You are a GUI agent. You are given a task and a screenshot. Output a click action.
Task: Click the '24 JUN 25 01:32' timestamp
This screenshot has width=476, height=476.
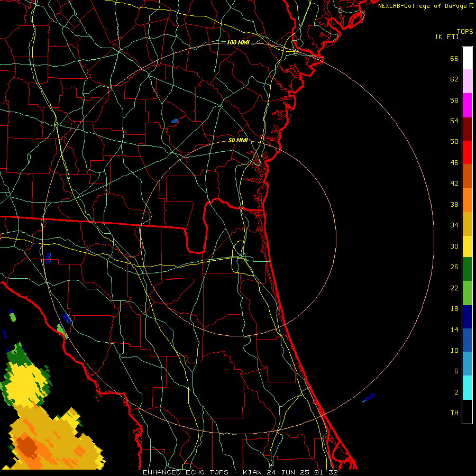point(302,472)
